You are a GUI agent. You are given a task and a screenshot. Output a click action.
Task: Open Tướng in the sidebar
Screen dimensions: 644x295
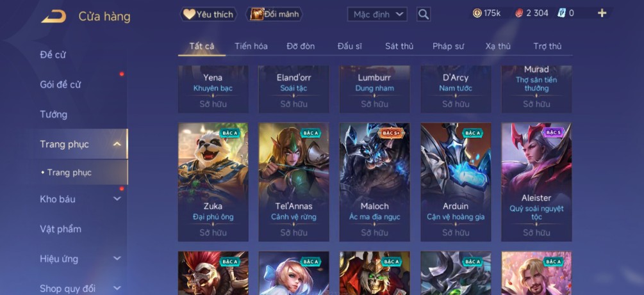[53, 115]
